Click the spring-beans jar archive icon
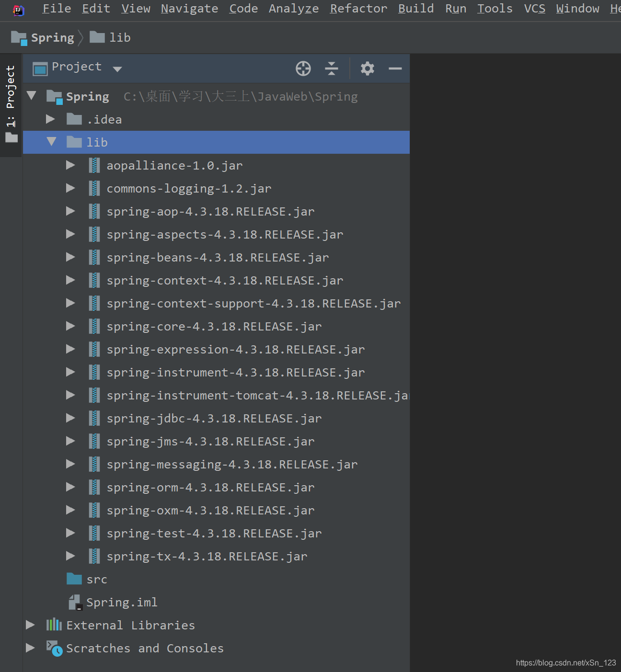621x672 pixels. [94, 257]
